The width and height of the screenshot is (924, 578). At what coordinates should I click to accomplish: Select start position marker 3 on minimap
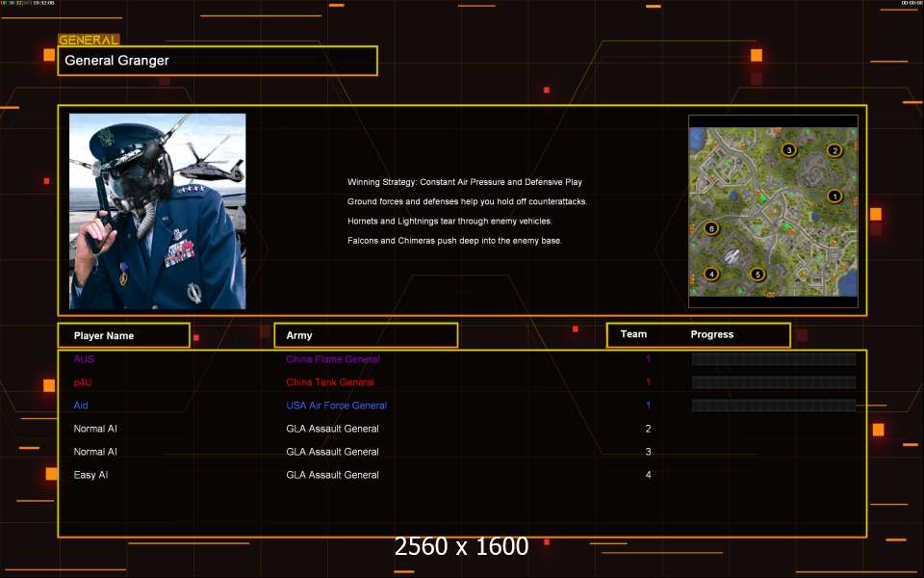point(788,150)
